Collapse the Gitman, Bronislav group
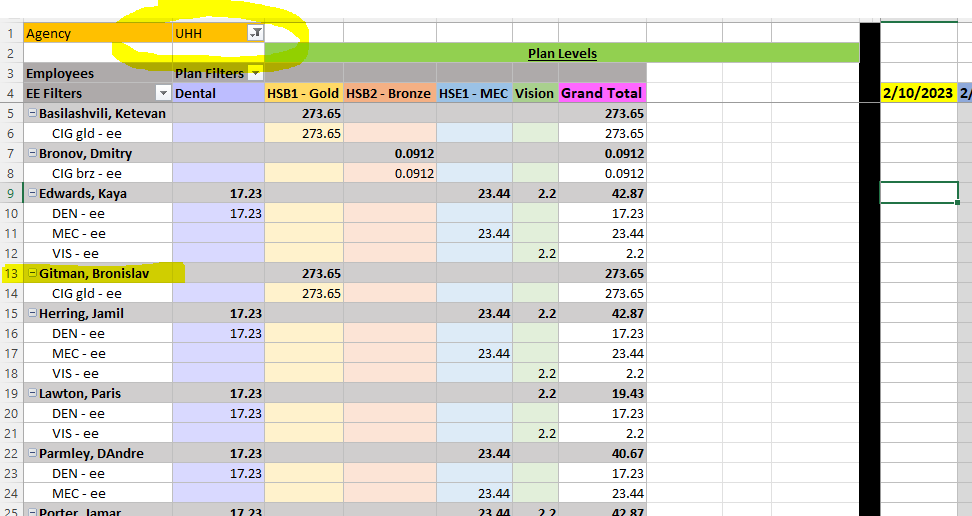 [x=32, y=273]
